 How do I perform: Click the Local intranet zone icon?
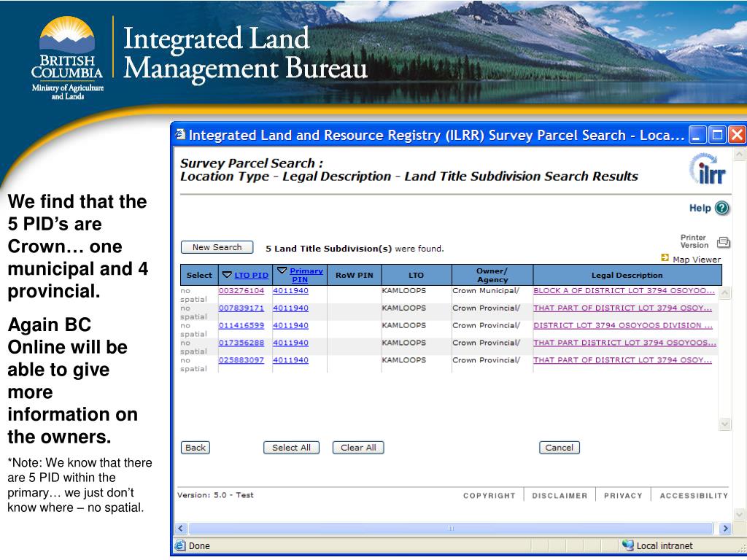(628, 545)
